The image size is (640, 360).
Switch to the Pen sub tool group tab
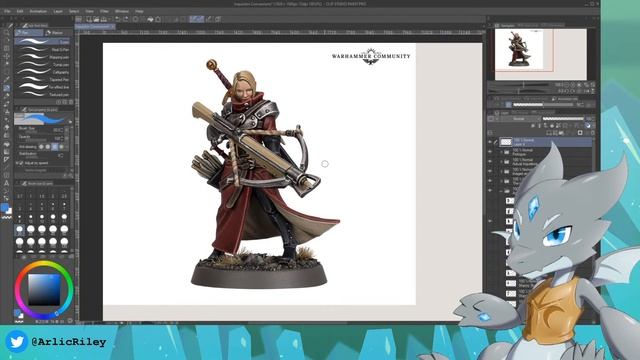coord(29,33)
